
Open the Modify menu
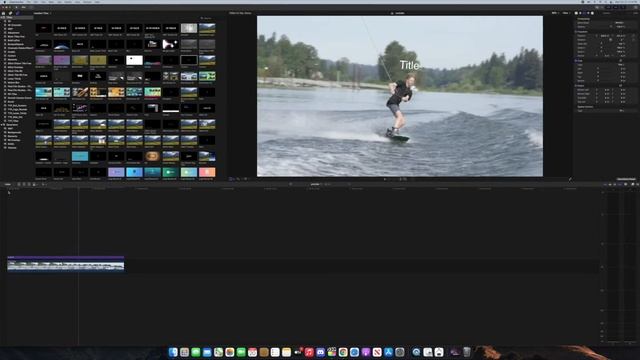68,2
